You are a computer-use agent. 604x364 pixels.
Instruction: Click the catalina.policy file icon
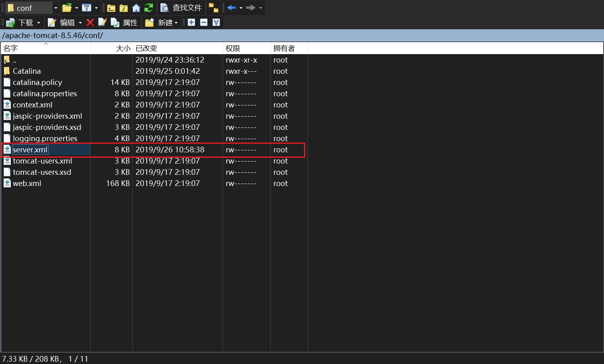[7, 82]
